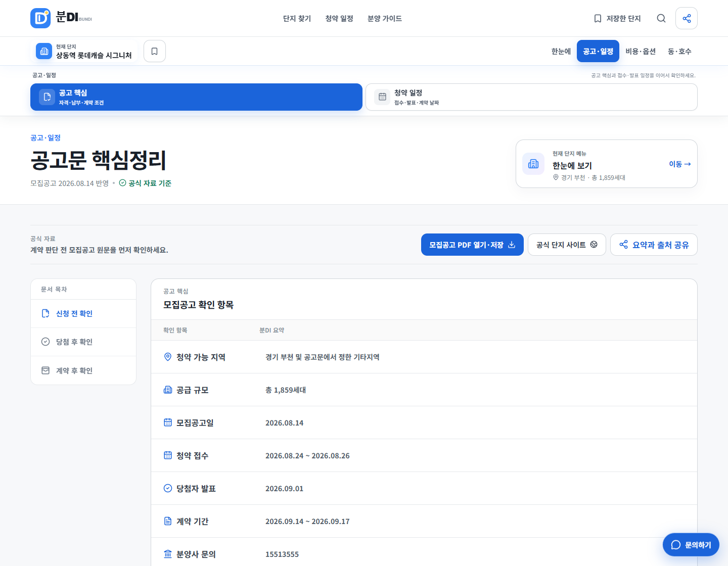
Task: Click the building icon by 공급 규모
Action: [168, 390]
